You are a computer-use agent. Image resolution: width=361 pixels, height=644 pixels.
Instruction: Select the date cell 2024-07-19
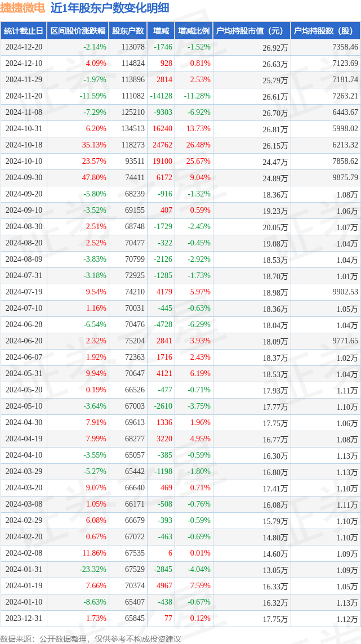click(x=24, y=292)
